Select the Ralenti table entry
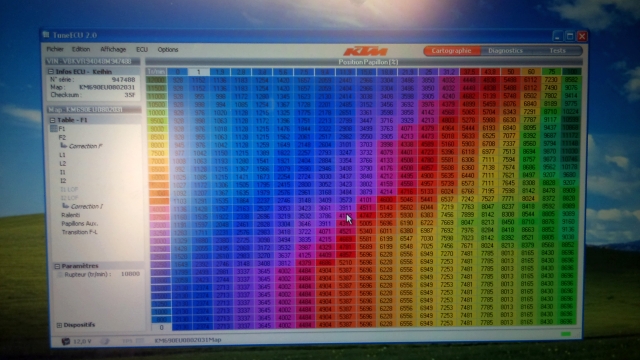The width and height of the screenshot is (640, 360). coord(71,215)
